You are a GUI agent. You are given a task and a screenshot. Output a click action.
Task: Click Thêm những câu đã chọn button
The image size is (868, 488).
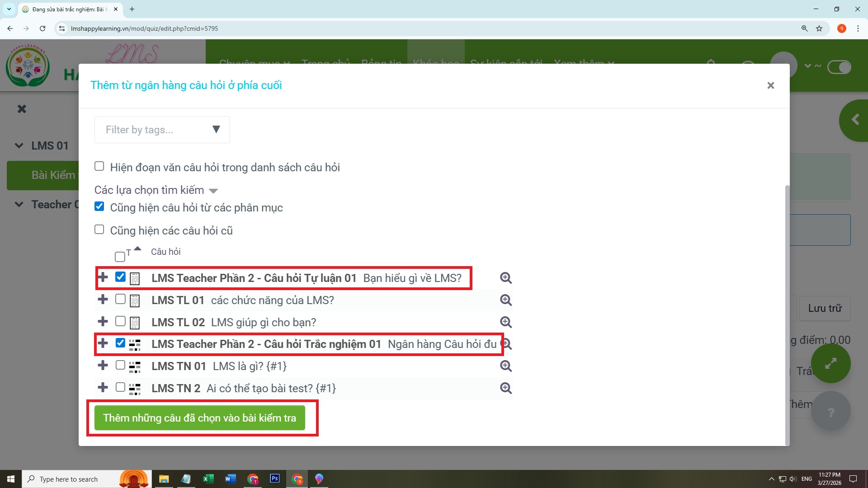point(199,418)
